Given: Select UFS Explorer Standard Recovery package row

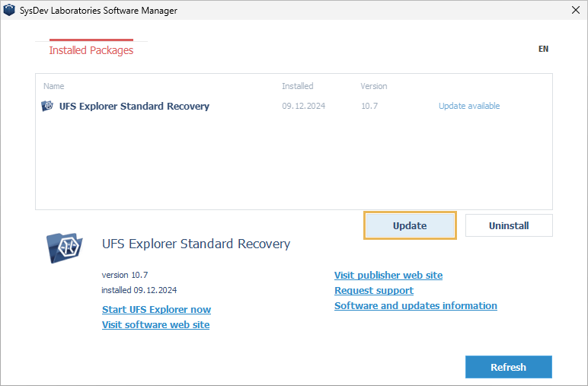Looking at the screenshot, I should 134,106.
